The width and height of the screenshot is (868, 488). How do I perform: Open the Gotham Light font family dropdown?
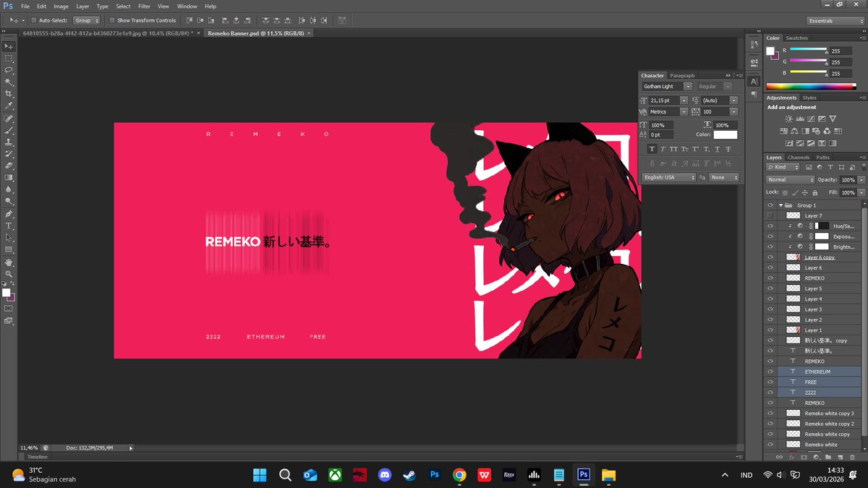point(688,86)
